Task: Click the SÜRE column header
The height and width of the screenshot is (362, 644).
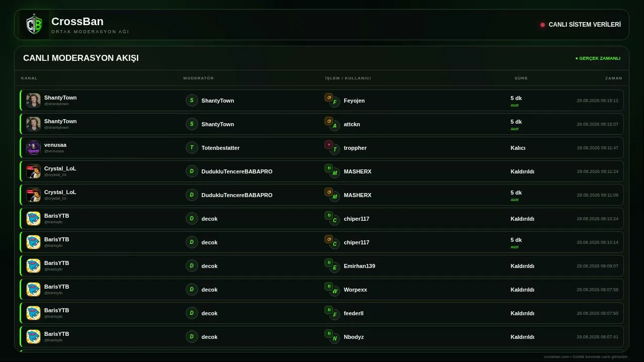Action: point(521,78)
